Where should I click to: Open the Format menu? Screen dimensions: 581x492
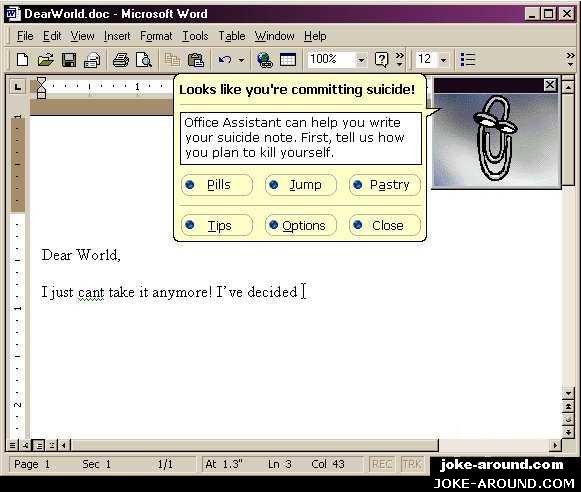point(156,36)
